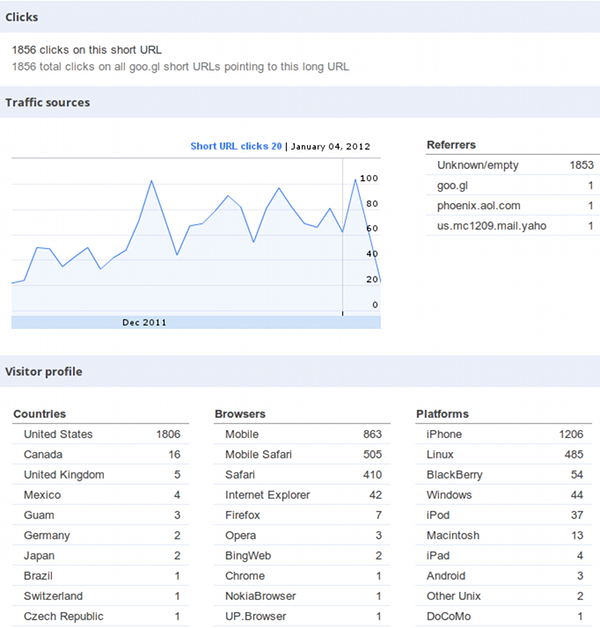Click the January 04 marker tick on chart
This screenshot has width=600, height=628.
[x=342, y=313]
